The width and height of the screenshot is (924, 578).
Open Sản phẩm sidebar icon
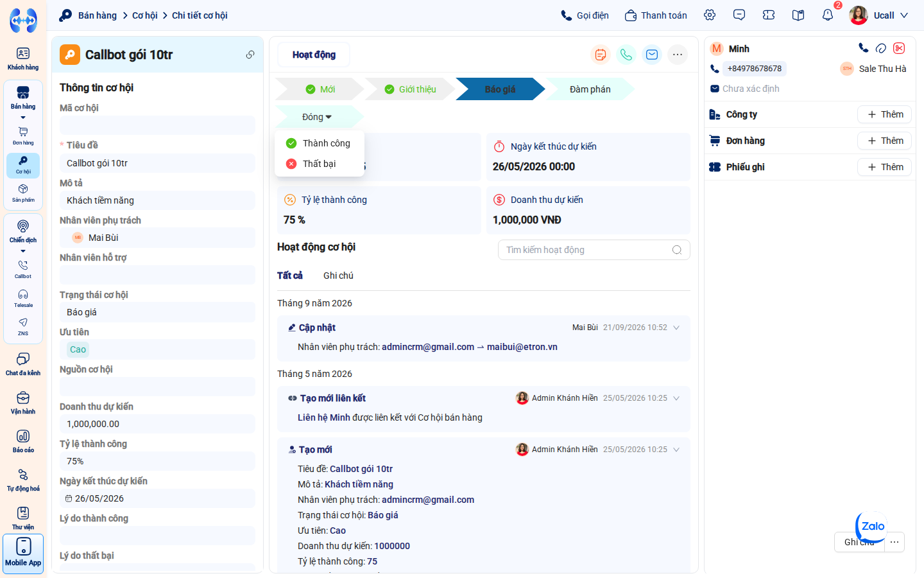click(x=23, y=193)
